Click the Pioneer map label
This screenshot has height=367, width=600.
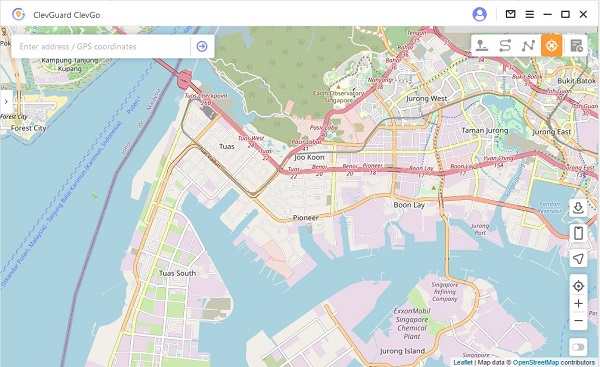tap(305, 217)
